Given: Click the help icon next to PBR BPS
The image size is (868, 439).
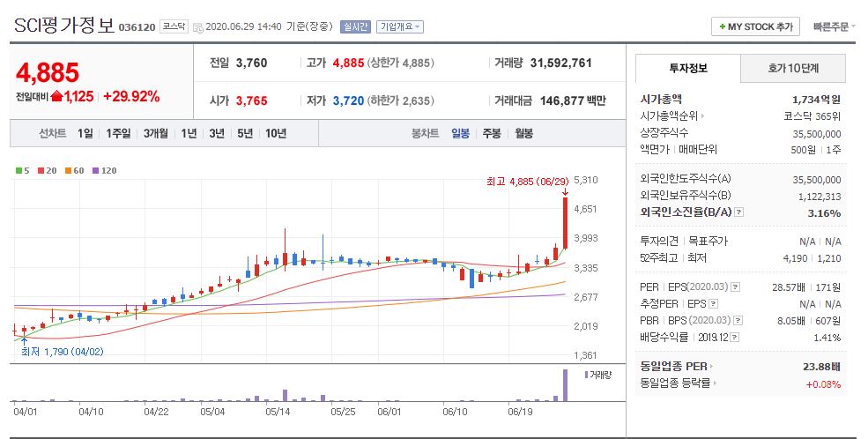Looking at the screenshot, I should (738, 320).
